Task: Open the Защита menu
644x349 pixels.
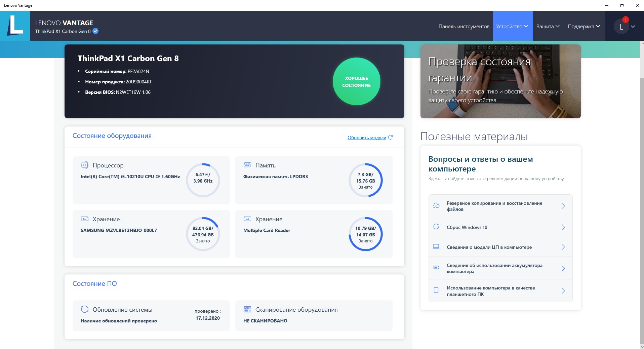Action: [548, 26]
